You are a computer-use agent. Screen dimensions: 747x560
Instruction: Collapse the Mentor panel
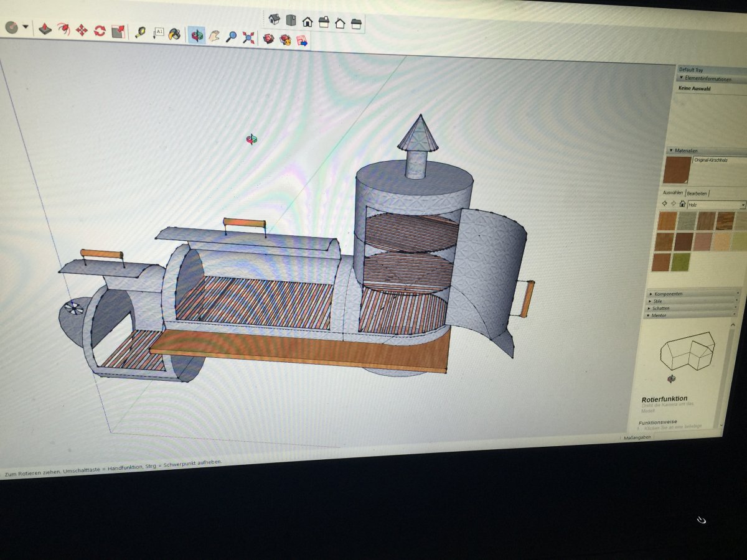649,315
